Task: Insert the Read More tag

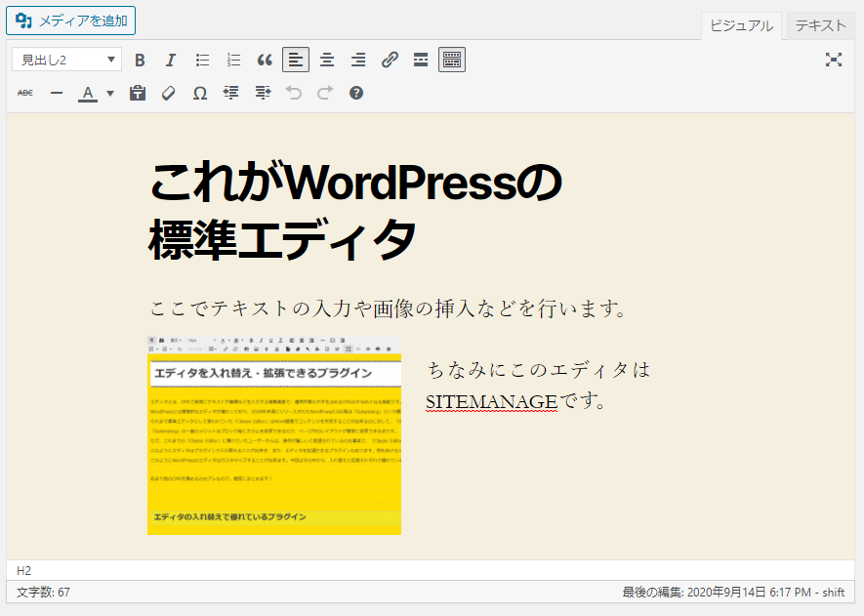Action: pyautogui.click(x=421, y=60)
